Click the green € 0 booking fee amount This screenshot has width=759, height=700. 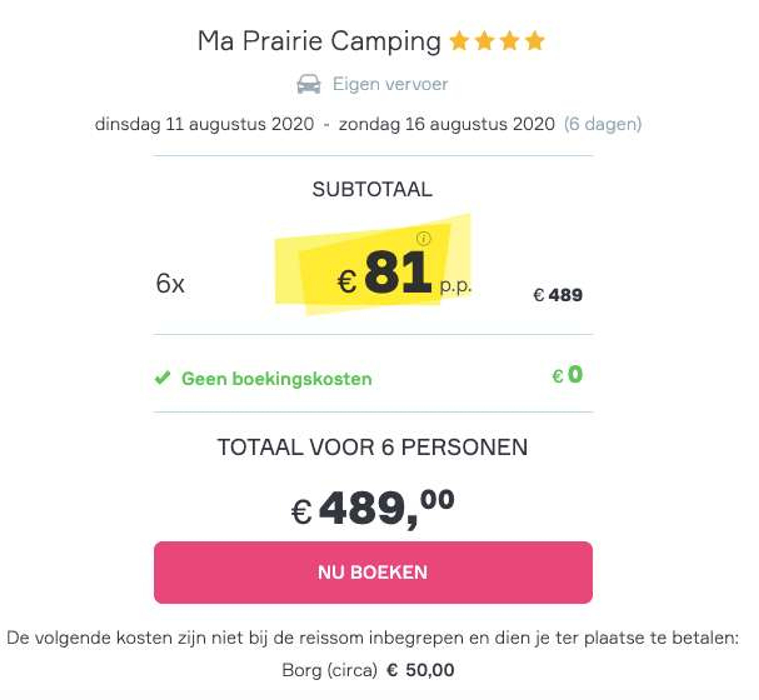pyautogui.click(x=567, y=375)
